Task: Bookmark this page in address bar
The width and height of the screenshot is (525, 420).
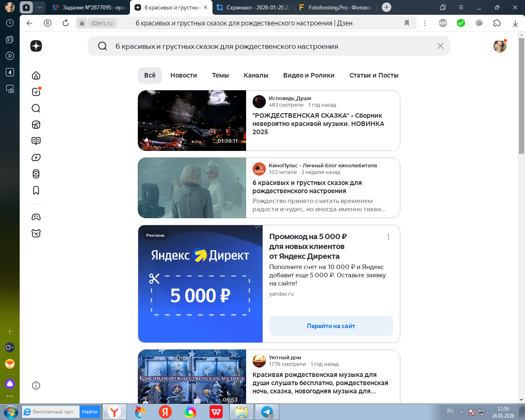Action: [x=407, y=23]
